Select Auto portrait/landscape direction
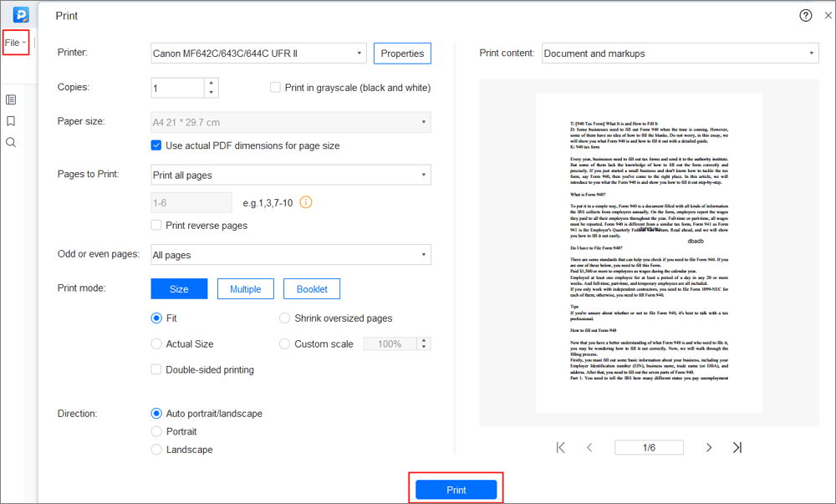The width and height of the screenshot is (836, 504). click(x=156, y=414)
